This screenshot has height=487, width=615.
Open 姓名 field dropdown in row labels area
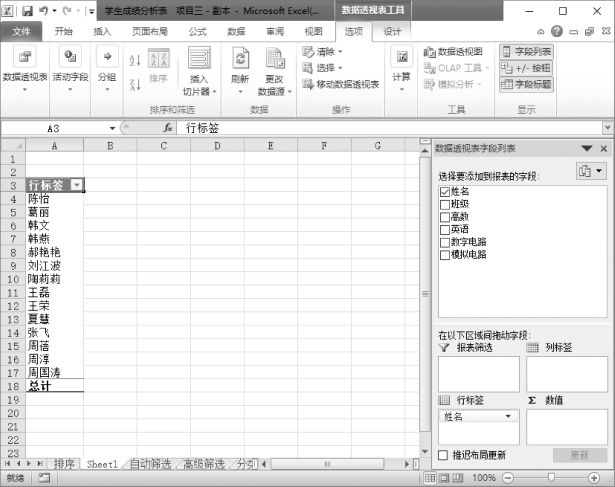(x=508, y=416)
